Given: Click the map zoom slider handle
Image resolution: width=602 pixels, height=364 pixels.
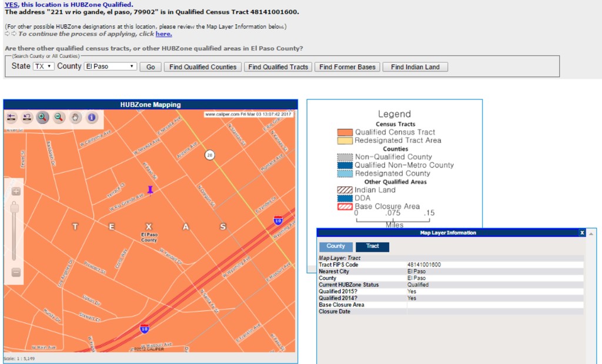Looking at the screenshot, I should point(16,209).
